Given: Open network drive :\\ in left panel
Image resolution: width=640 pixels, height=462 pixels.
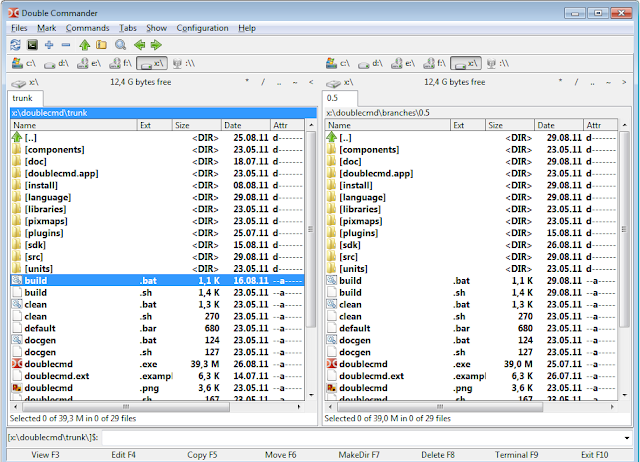Looking at the screenshot, I should point(184,63).
